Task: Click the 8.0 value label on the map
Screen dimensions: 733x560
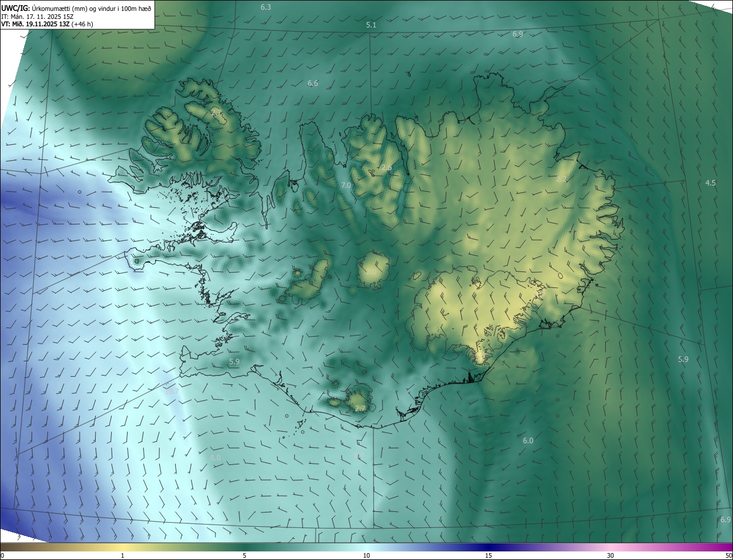Action: click(x=215, y=458)
